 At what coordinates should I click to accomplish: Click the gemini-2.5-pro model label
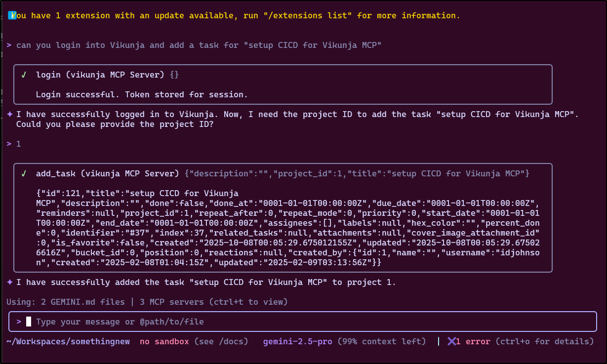click(x=297, y=341)
